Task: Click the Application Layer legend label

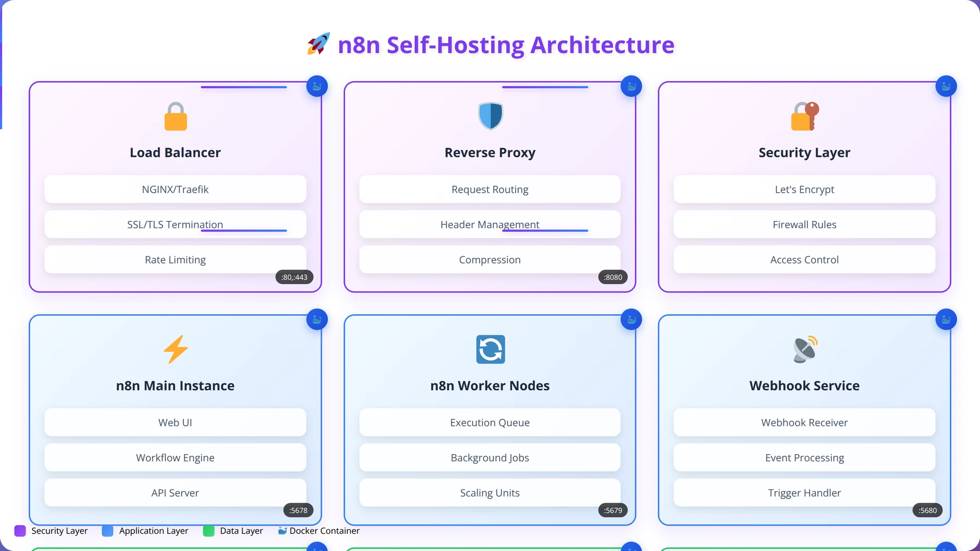Action: (154, 531)
